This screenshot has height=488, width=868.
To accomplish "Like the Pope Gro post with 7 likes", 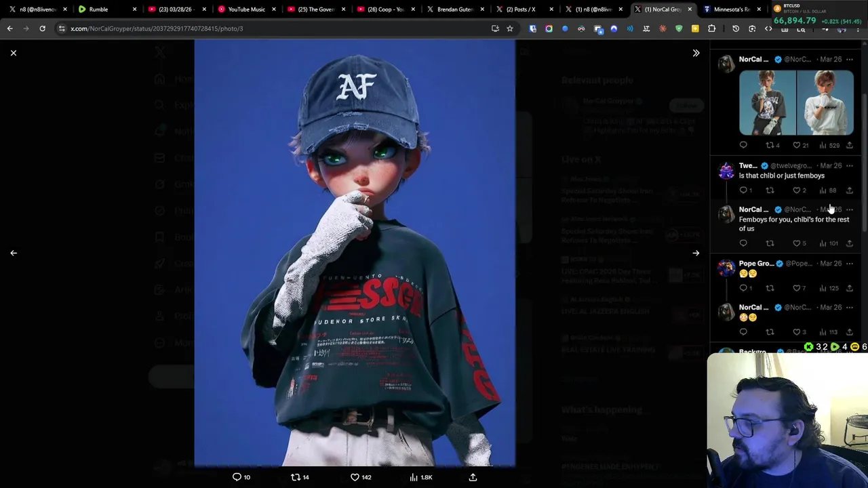I will tap(800, 288).
